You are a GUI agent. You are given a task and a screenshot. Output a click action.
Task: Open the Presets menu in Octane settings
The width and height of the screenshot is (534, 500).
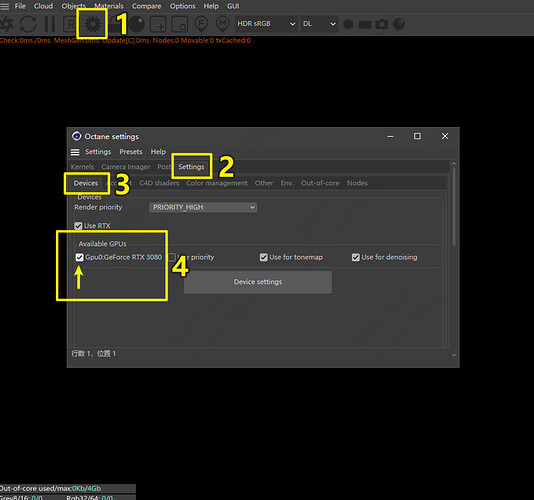131,152
